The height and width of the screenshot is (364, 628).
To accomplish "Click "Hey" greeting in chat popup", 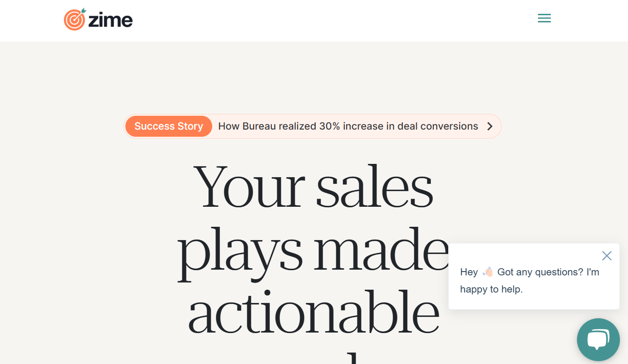I will [x=469, y=272].
